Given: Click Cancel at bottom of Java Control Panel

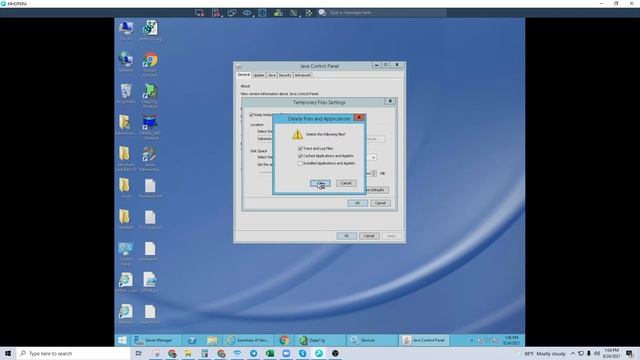Looking at the screenshot, I should (369, 236).
